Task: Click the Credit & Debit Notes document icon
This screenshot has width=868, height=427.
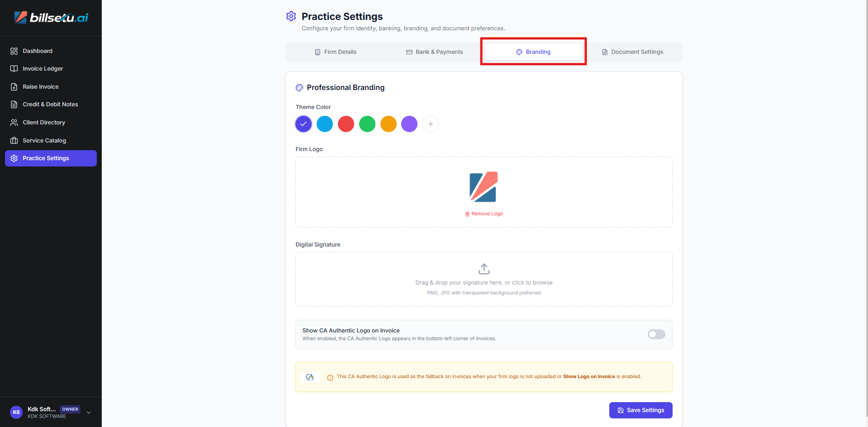Action: [x=14, y=104]
